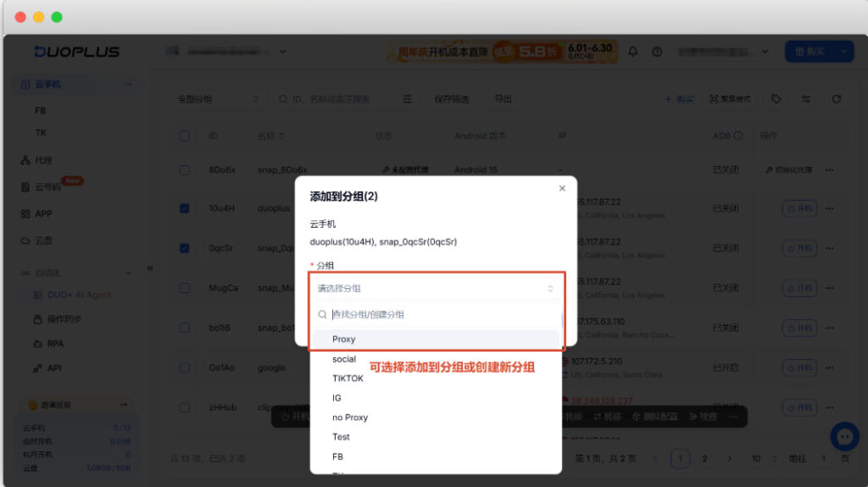The width and height of the screenshot is (868, 487).
Task: Click the ID, 名称 search field
Action: click(337, 99)
